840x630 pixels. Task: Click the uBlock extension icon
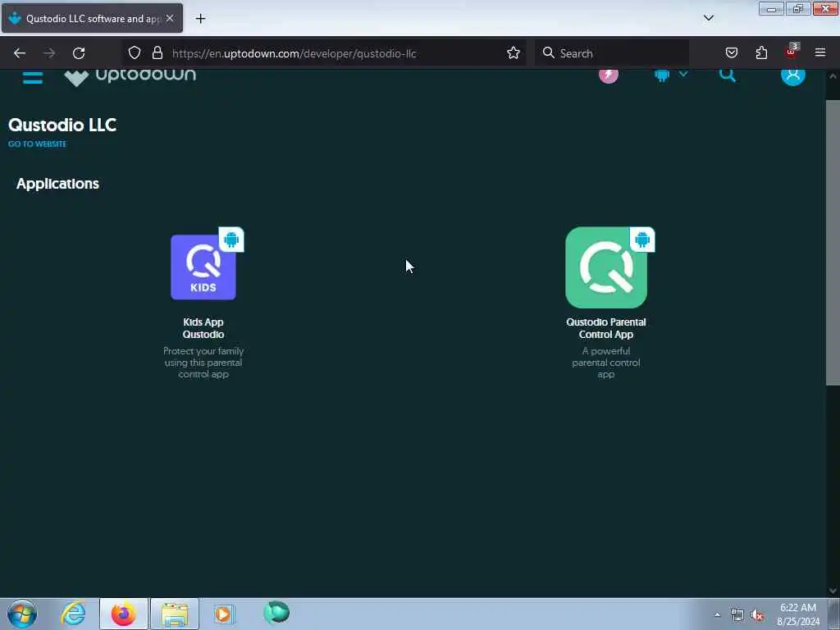pyautogui.click(x=792, y=52)
